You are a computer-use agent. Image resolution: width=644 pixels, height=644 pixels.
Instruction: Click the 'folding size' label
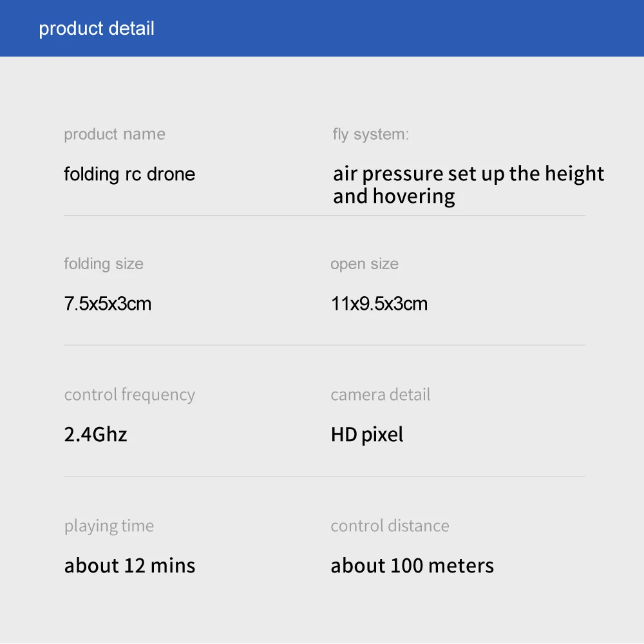[104, 263]
